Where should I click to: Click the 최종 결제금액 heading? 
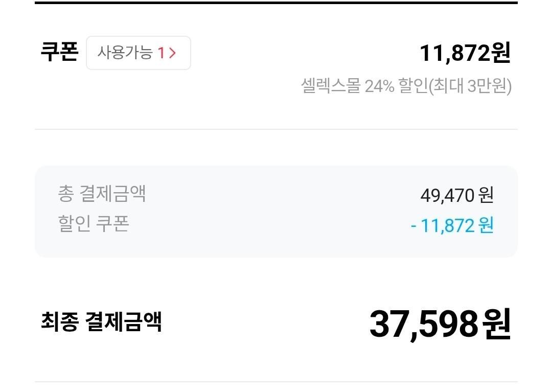coord(101,322)
